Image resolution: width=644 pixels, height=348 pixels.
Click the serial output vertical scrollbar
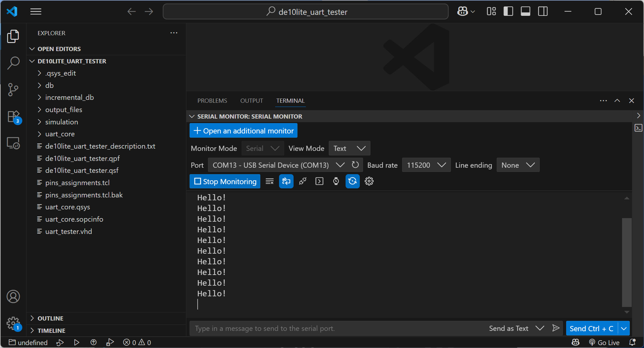point(627,262)
